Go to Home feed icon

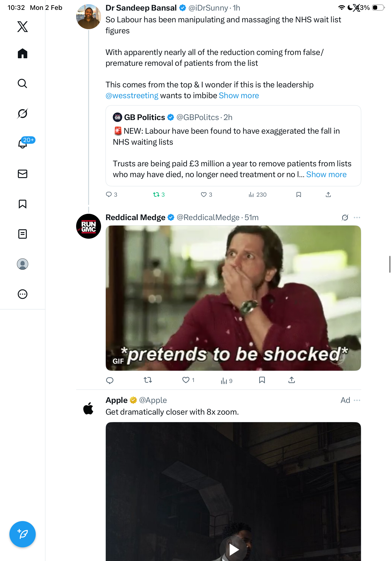(x=23, y=53)
